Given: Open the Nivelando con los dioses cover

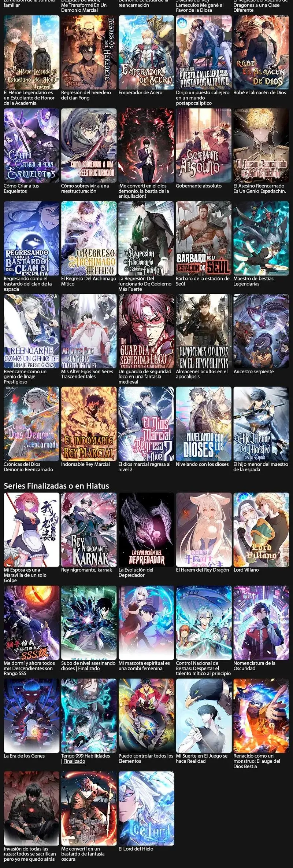Looking at the screenshot, I should (x=204, y=424).
